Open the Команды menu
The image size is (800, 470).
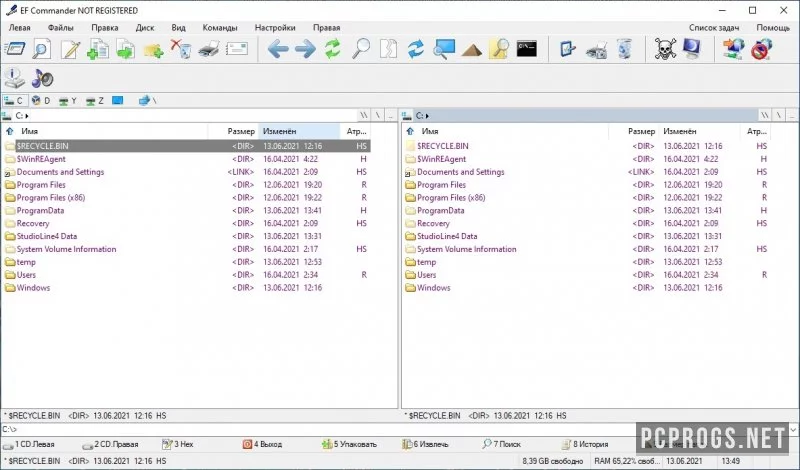220,28
